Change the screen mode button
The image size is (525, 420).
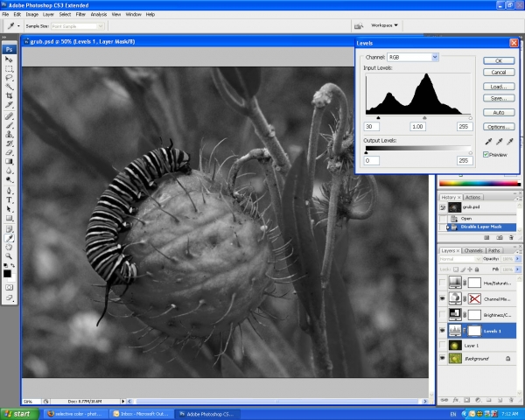[9, 297]
